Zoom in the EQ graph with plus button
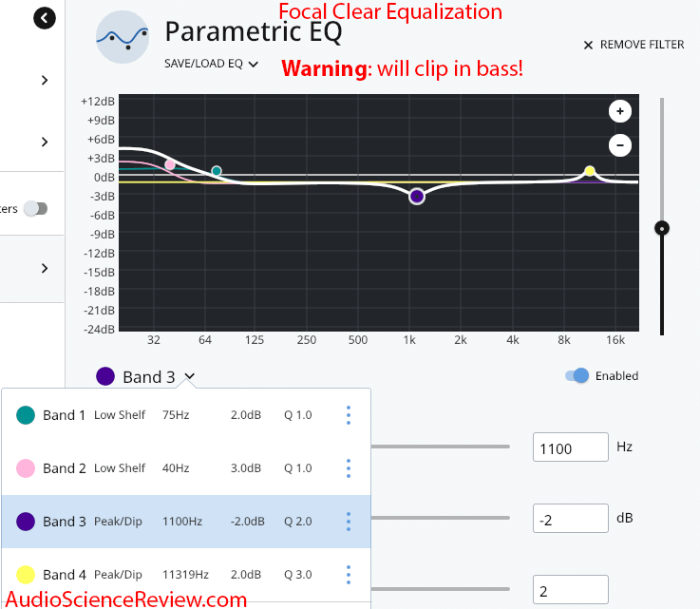This screenshot has width=700, height=609. [619, 111]
